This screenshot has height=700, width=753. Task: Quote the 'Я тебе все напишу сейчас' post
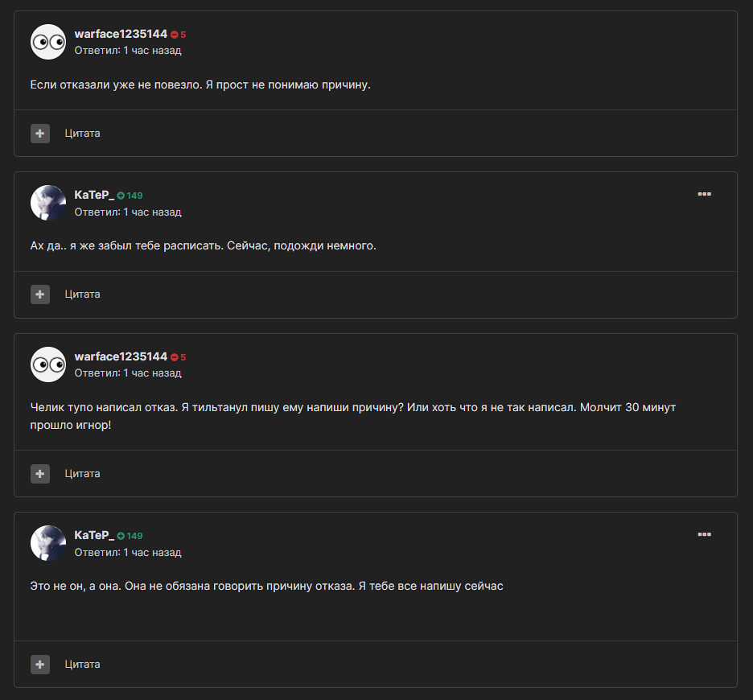83,665
